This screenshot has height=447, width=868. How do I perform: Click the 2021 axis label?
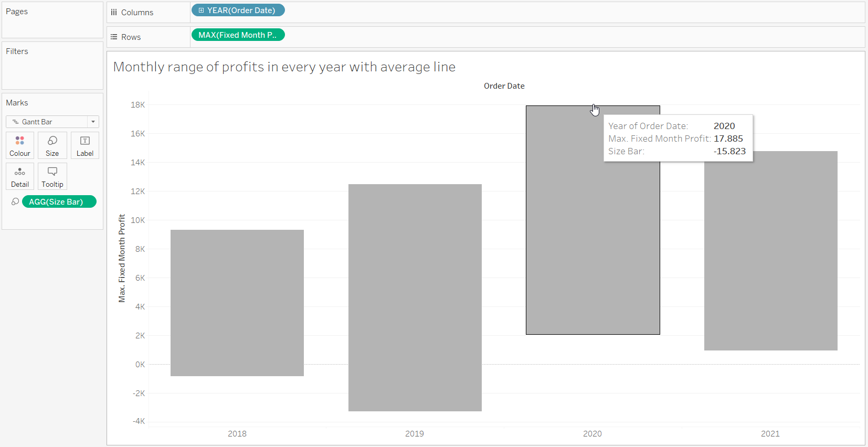[770, 433]
